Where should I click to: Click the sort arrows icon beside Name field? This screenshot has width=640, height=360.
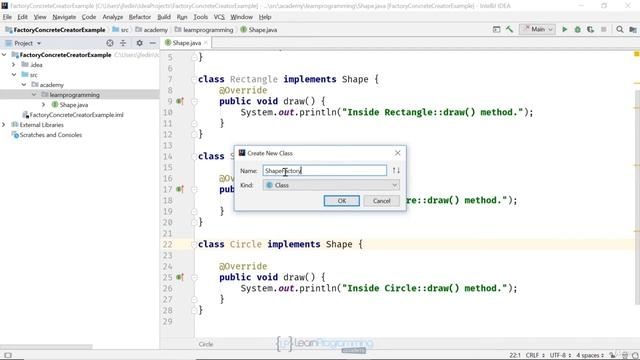pyautogui.click(x=396, y=171)
